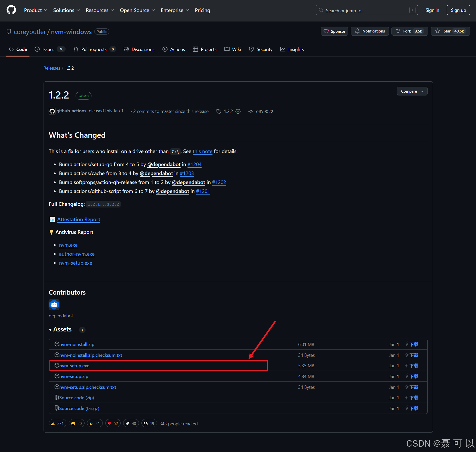Screen dimensions: 476x452
Task: Open the Resources dropdown
Action: click(100, 10)
